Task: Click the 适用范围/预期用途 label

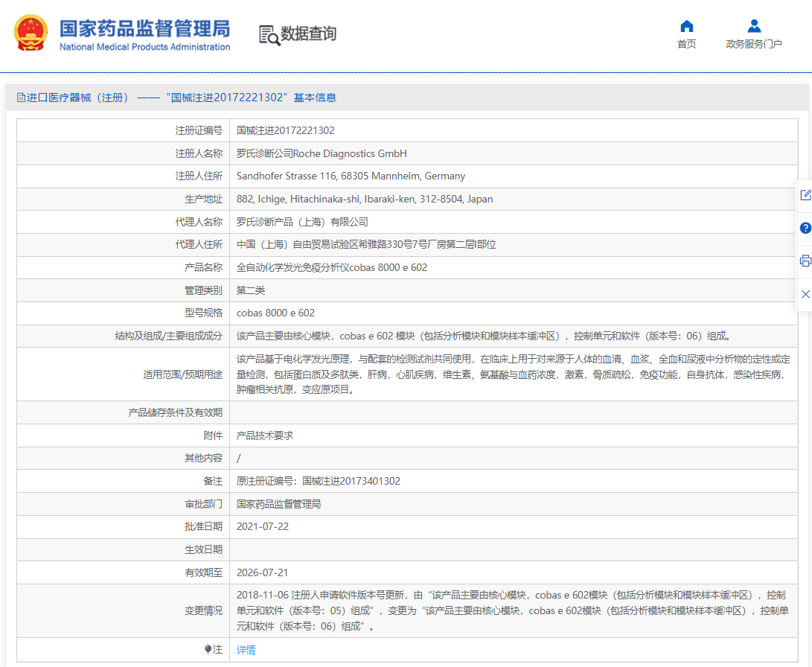Action: pyautogui.click(x=183, y=374)
